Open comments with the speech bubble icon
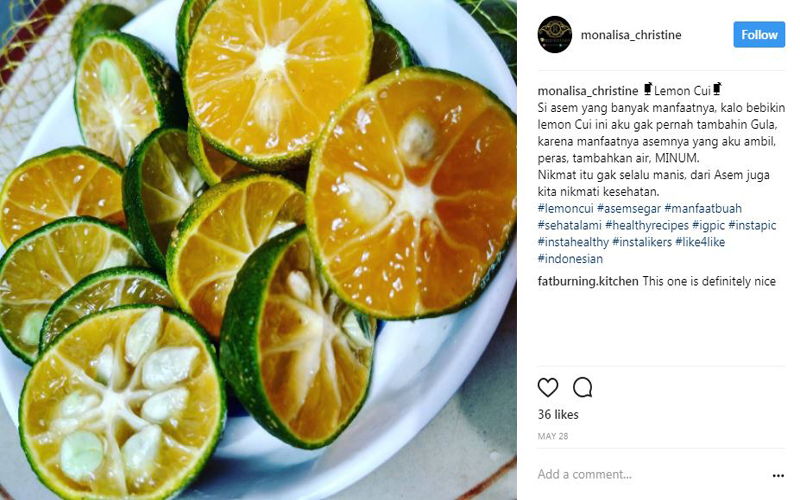 tap(582, 388)
